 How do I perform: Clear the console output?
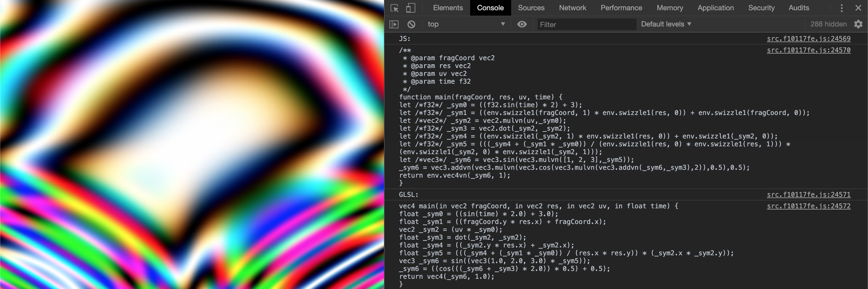(411, 24)
